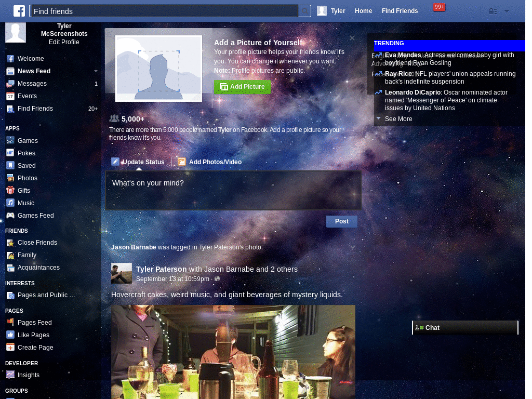532x399 pixels.
Task: Open the Close Friends star icon
Action: tap(10, 243)
